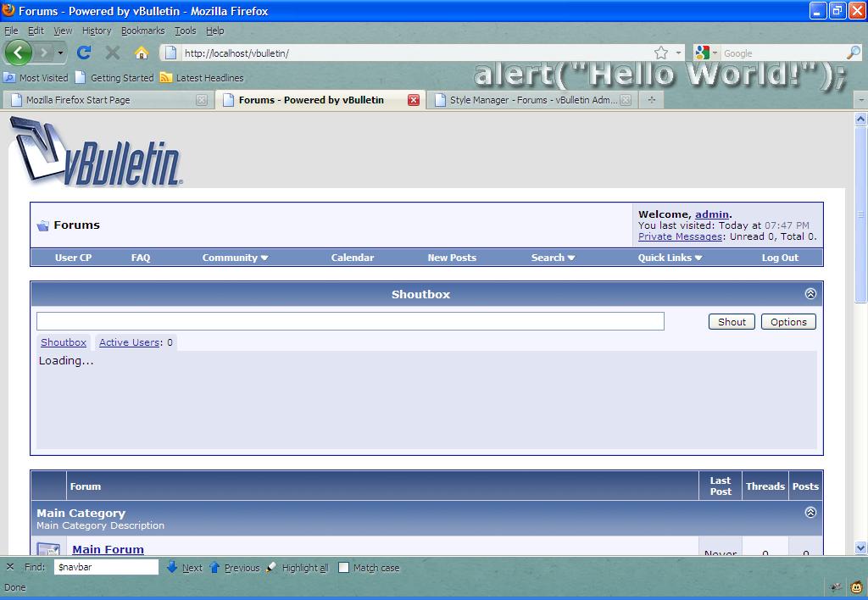Open the back/forward history dropdown arrow
The width and height of the screenshot is (868, 600).
click(60, 53)
